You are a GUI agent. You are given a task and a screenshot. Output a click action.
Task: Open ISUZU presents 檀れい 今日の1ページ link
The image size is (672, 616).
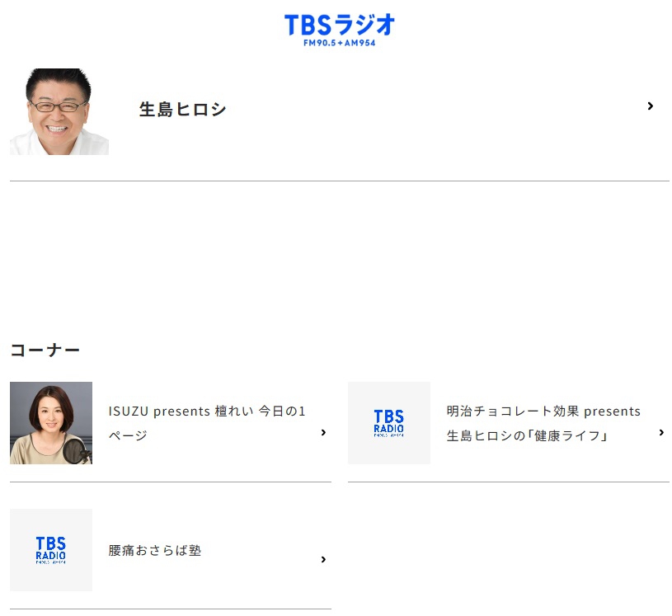[x=207, y=423]
